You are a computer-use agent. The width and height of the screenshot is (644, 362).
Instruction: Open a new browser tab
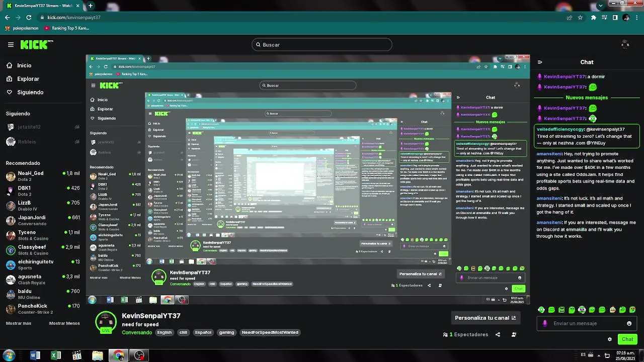(91, 6)
